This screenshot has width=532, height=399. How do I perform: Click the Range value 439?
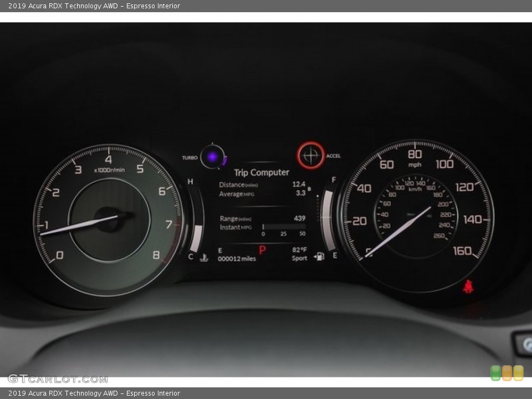click(300, 218)
